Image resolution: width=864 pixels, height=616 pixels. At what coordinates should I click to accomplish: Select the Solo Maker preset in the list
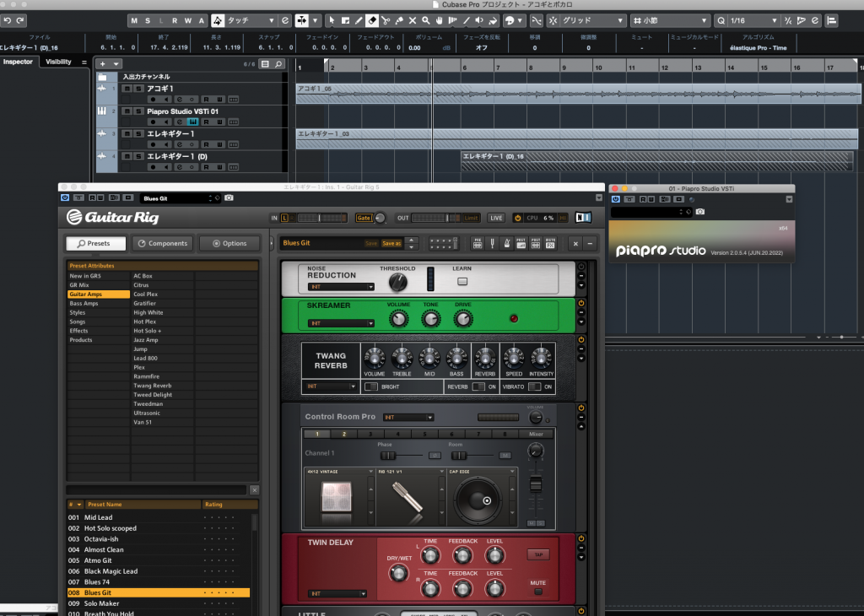tap(101, 603)
